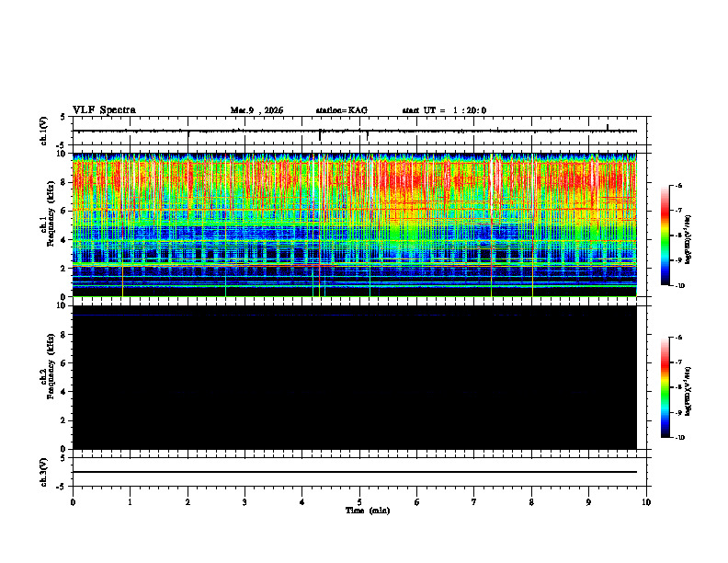728x563 pixels.
Task: Select the "start UT = 1 : 20: 0" label
Action: click(x=444, y=110)
